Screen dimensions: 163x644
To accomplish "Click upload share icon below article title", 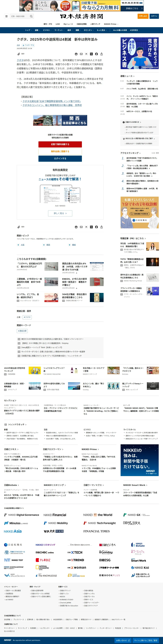I will [102, 54].
